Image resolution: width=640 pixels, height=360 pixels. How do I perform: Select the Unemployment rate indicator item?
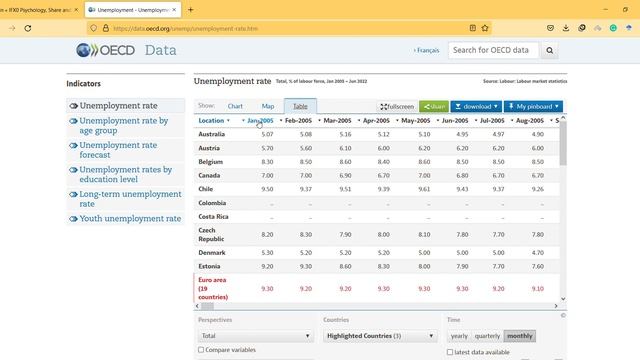126,106
